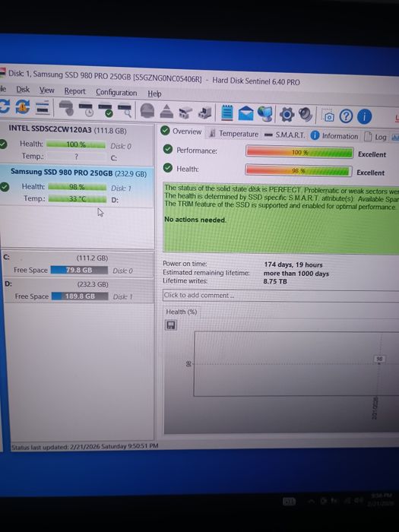Click the globe with monitor network icon
This screenshot has height=532, width=399.
[265, 114]
